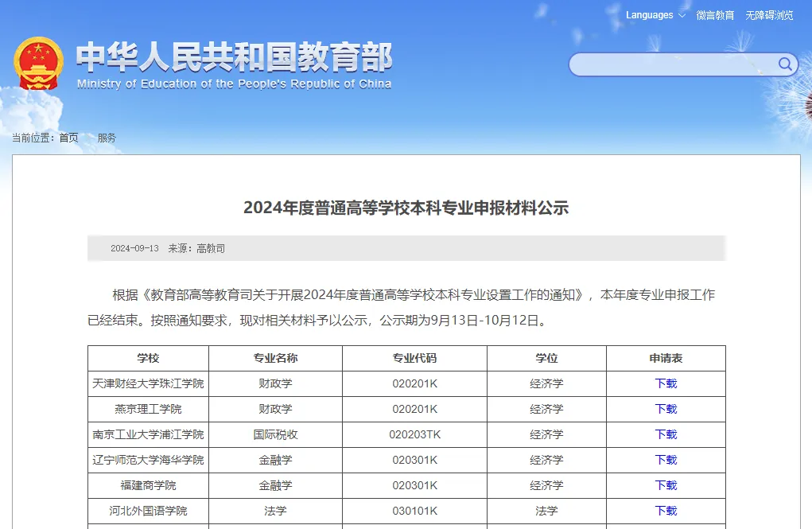Open 服务 breadcrumb link
This screenshot has width=812, height=529.
pyautogui.click(x=107, y=138)
